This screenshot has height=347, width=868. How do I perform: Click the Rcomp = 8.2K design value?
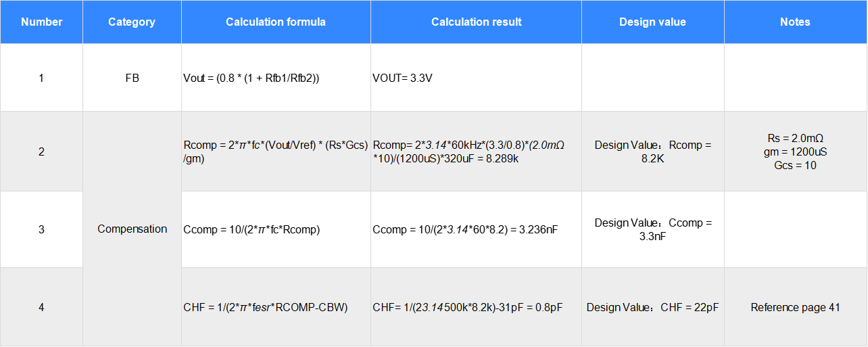(x=652, y=152)
